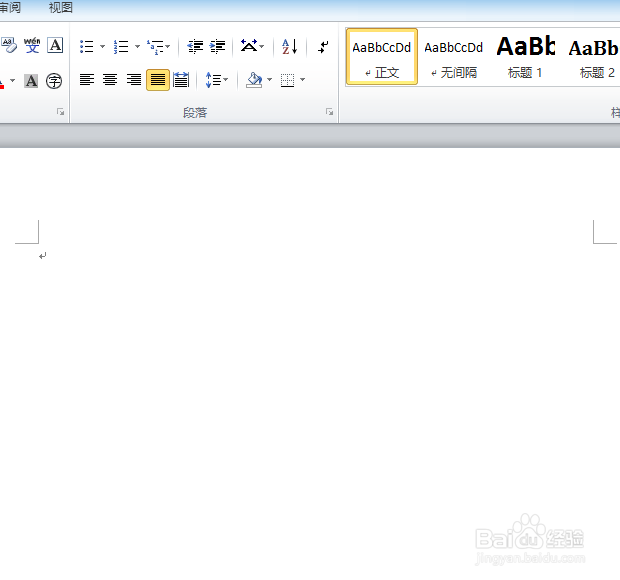Click the Sort A-Z icon
Image resolution: width=620 pixels, height=580 pixels.
point(289,46)
